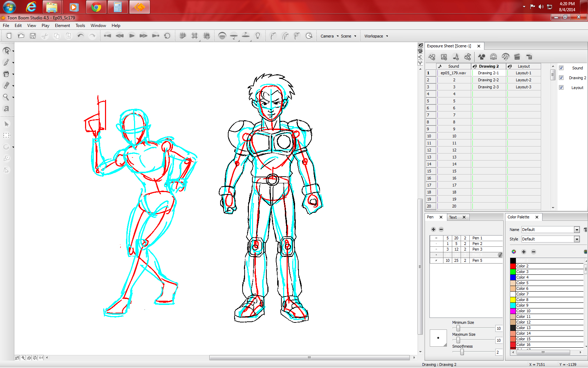Image resolution: width=588 pixels, height=368 pixels.
Task: Pick the zoom magnifier tool
Action: 6,97
